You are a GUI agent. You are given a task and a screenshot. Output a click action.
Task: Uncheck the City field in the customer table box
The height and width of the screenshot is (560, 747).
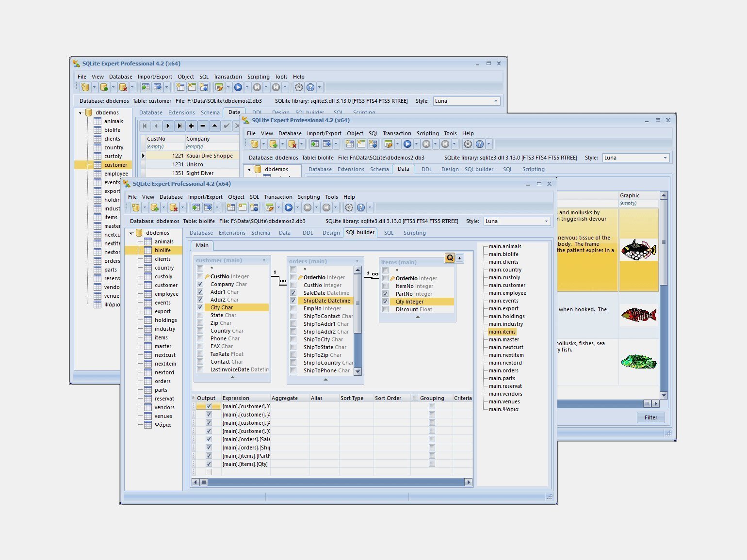(x=200, y=307)
